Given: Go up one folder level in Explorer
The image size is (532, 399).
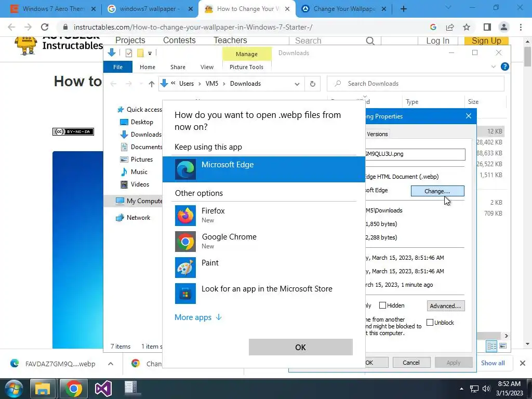Looking at the screenshot, I should pyautogui.click(x=151, y=84).
